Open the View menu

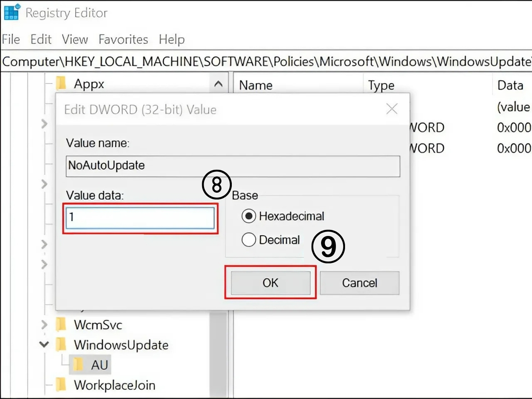coord(75,39)
